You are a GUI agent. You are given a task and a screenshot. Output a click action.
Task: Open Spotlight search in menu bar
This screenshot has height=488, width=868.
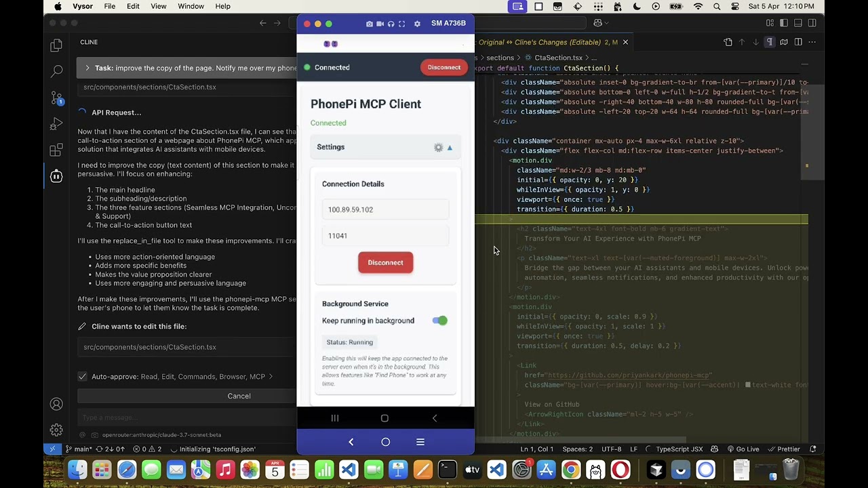click(717, 6)
